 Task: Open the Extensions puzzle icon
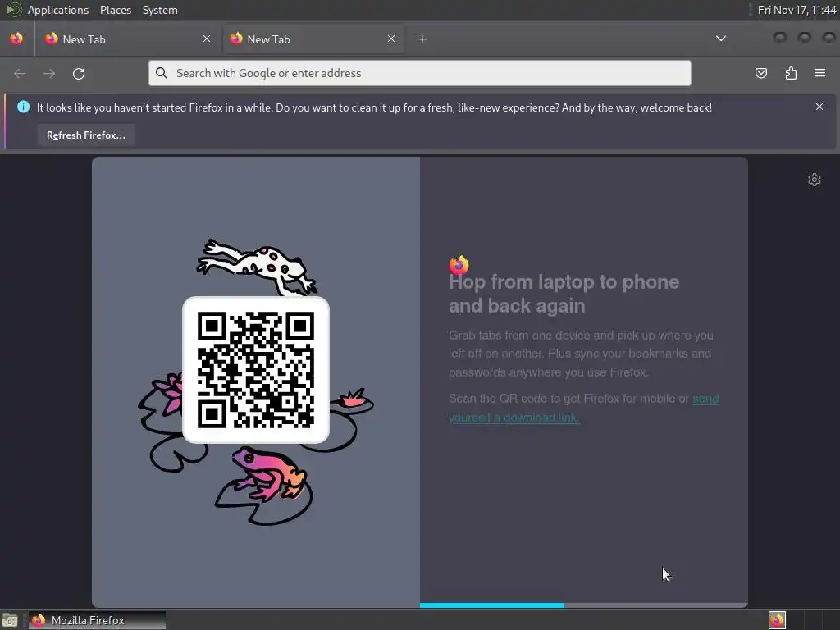(x=791, y=73)
